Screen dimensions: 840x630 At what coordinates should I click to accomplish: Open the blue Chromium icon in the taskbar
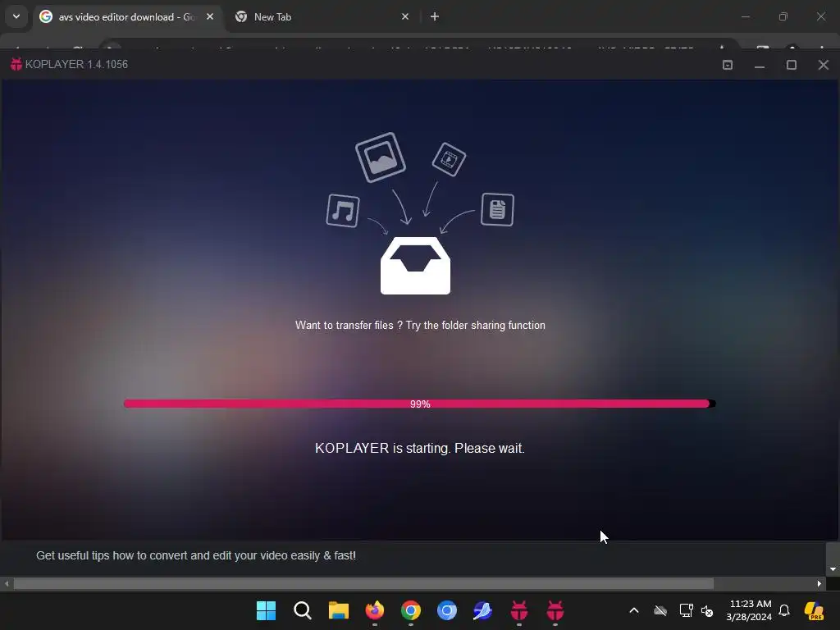[x=447, y=610]
